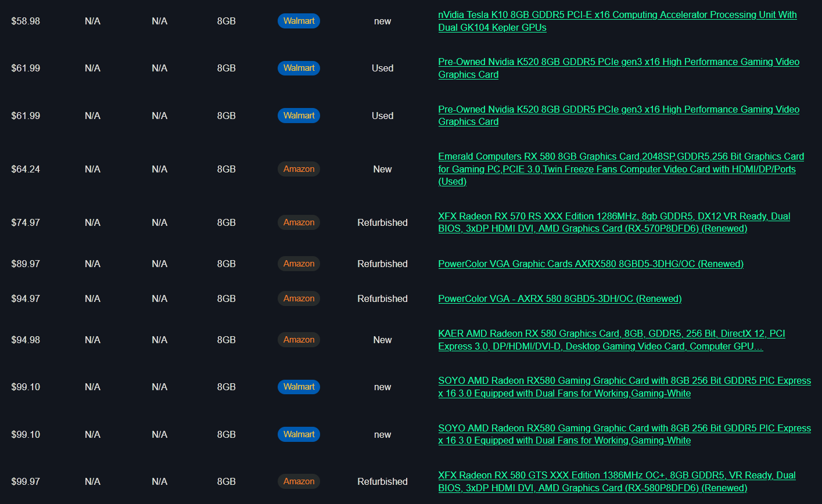Screen dimensions: 822x504
Task: Click the Amazon badge in the $94.97 row
Action: tap(299, 298)
